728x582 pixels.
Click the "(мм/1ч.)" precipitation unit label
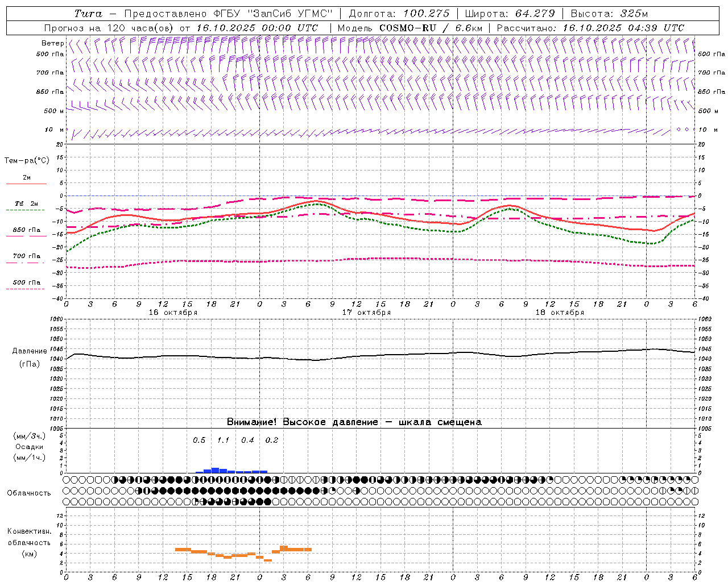pos(29,458)
